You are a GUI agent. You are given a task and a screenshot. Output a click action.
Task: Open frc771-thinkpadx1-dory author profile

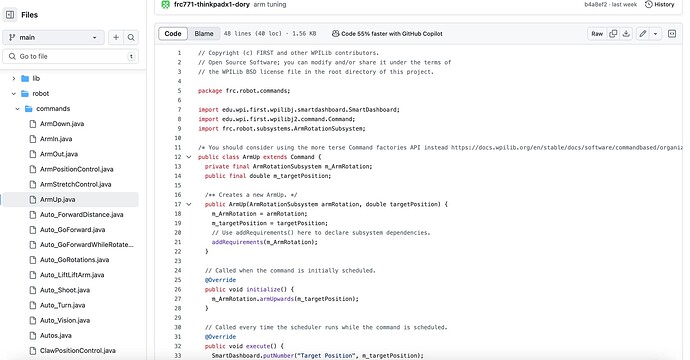(212, 4)
